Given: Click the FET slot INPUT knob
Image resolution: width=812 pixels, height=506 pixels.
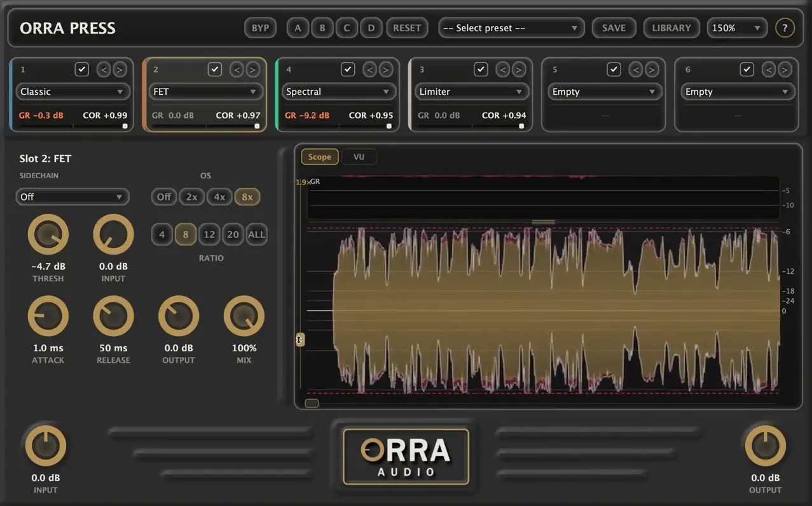Looking at the screenshot, I should pyautogui.click(x=113, y=234).
